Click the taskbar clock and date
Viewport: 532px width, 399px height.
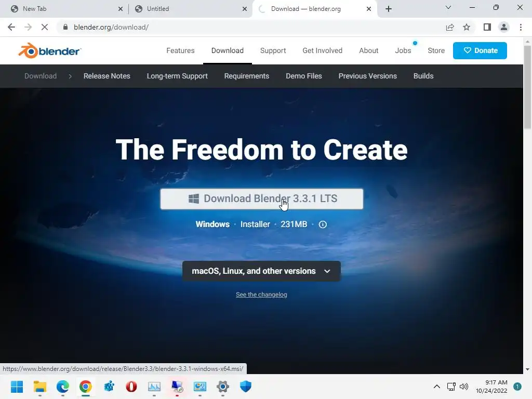coord(491,387)
